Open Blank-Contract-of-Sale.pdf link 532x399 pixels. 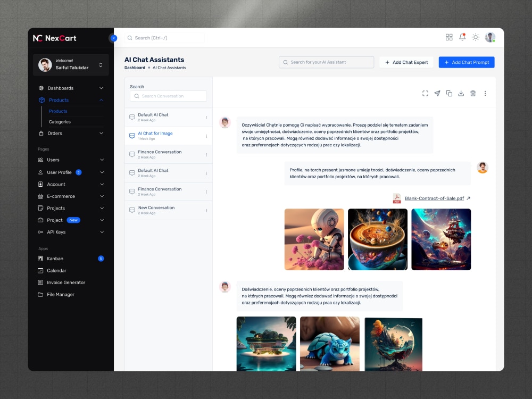pos(434,198)
